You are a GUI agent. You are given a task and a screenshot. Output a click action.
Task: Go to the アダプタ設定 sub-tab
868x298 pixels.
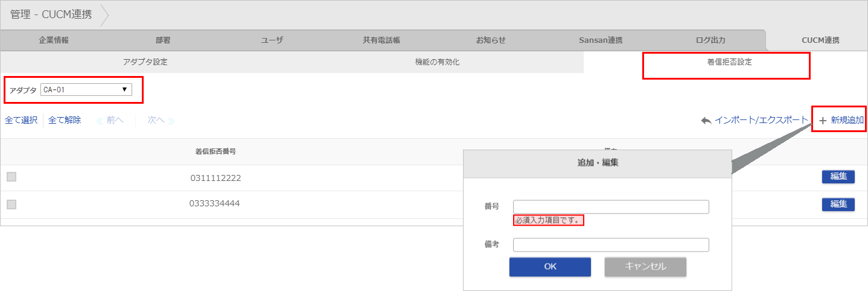point(145,62)
